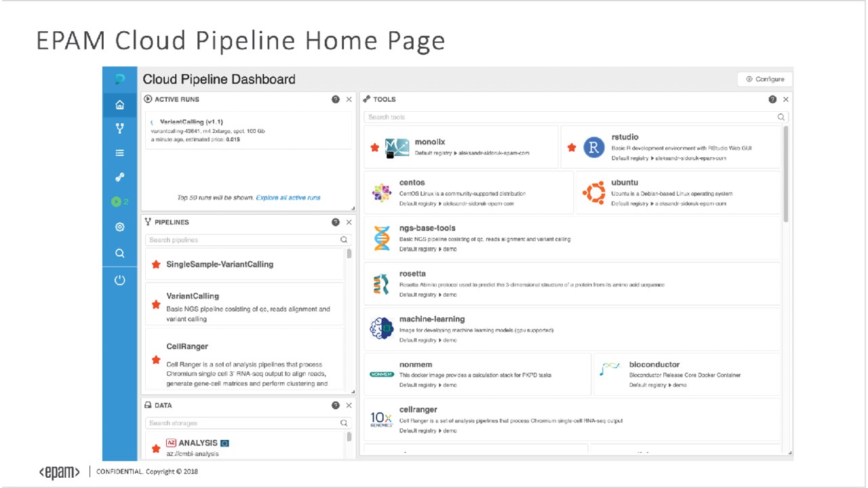Click the bioconductor tool logo
This screenshot has width=868, height=488.
click(610, 370)
